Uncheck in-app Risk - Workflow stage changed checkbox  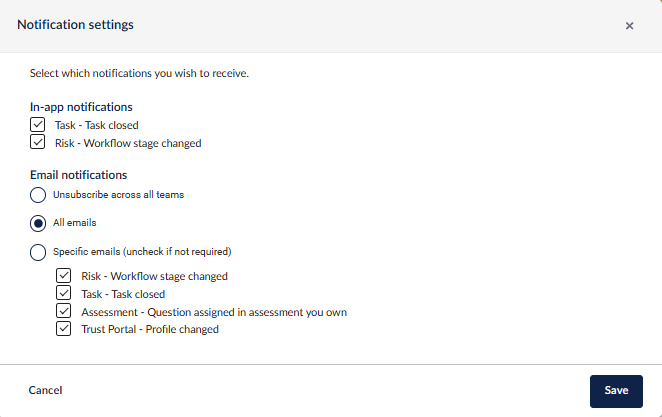coord(38,142)
